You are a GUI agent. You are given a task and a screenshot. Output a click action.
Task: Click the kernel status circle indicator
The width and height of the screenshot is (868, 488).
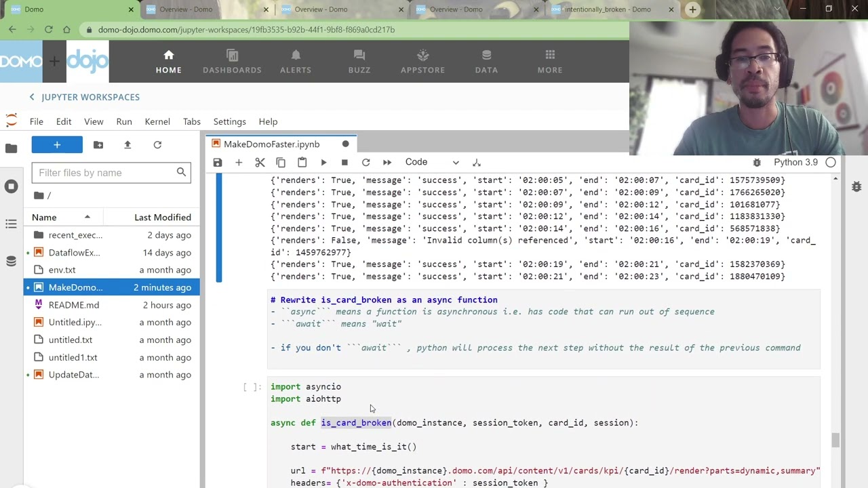tap(831, 163)
